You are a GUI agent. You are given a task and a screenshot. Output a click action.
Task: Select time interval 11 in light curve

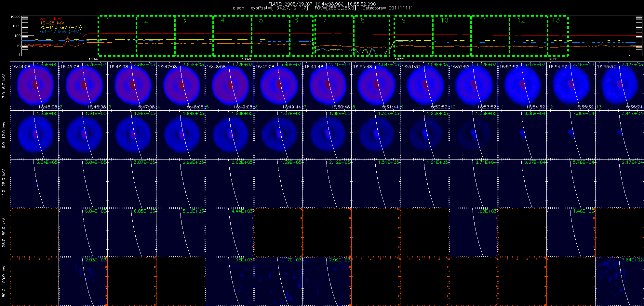[490, 36]
